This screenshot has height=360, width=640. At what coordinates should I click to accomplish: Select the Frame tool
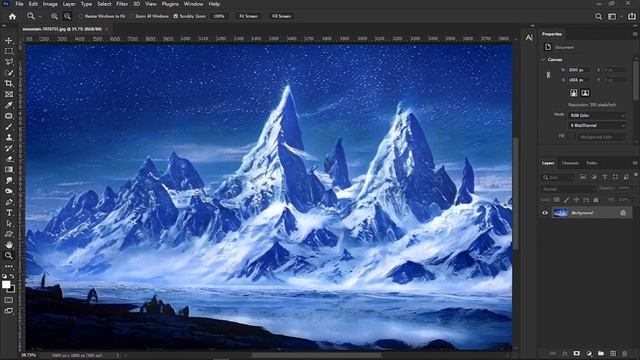tap(9, 94)
